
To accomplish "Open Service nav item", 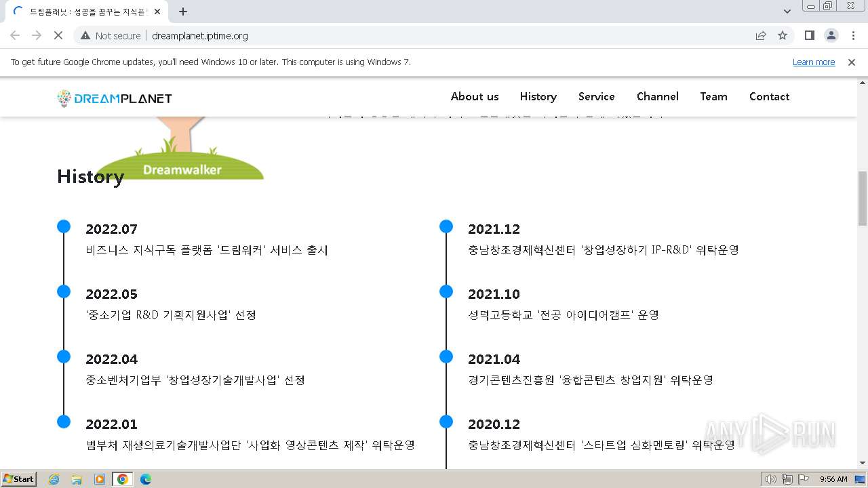I will pos(597,96).
